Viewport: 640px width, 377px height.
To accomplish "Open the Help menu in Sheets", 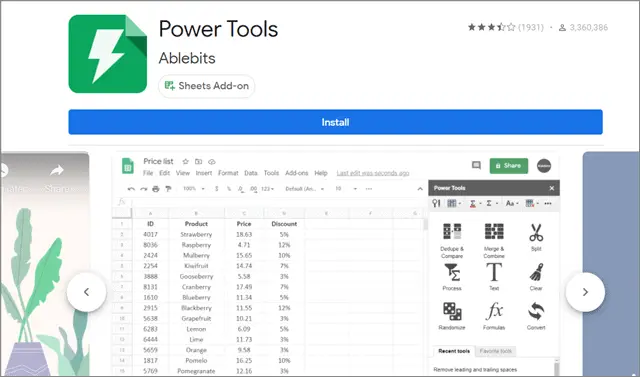I will coord(321,173).
